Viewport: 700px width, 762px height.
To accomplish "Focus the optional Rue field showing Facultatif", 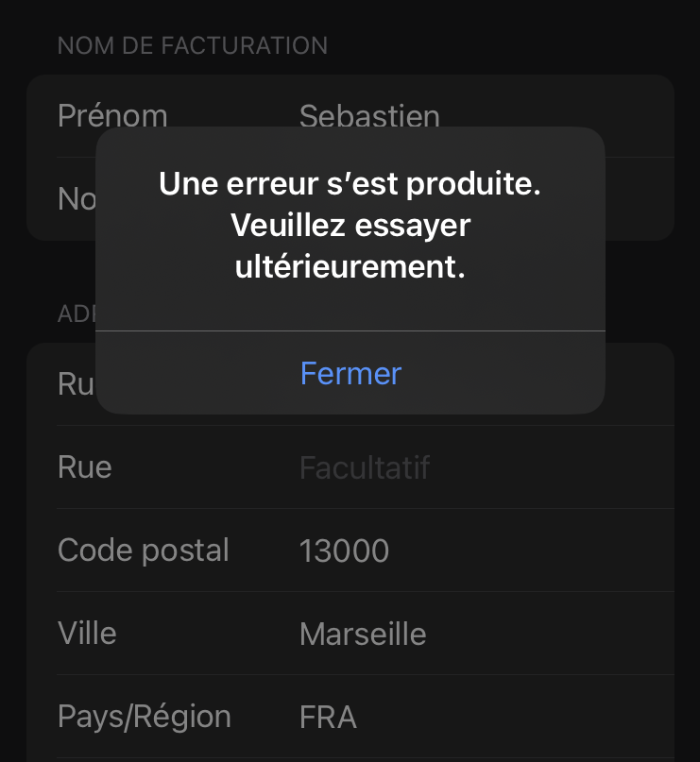I will pos(365,467).
